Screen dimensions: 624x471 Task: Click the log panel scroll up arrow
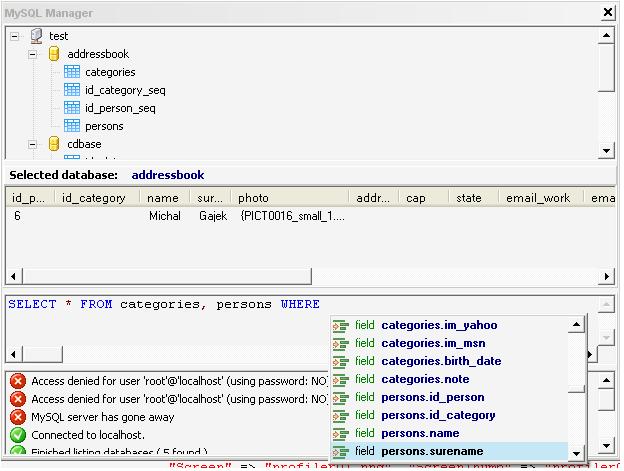(606, 381)
